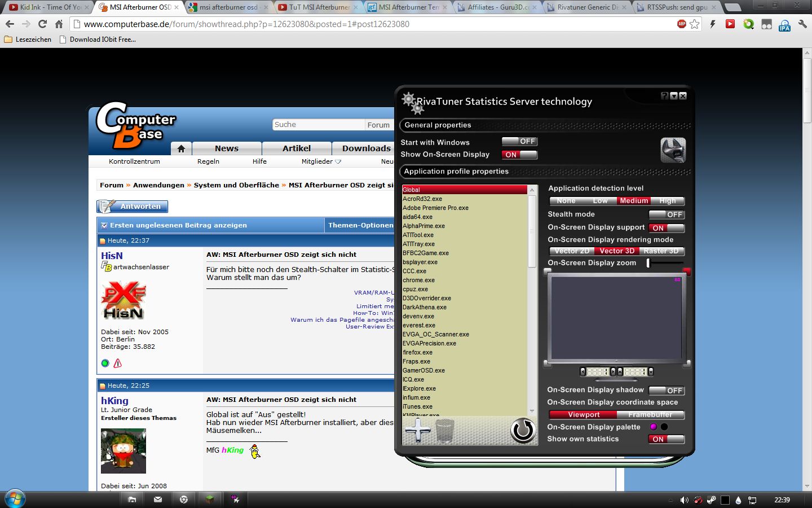Open the Steam tray icon
Viewport: 812px width, 508px height.
tap(712, 500)
